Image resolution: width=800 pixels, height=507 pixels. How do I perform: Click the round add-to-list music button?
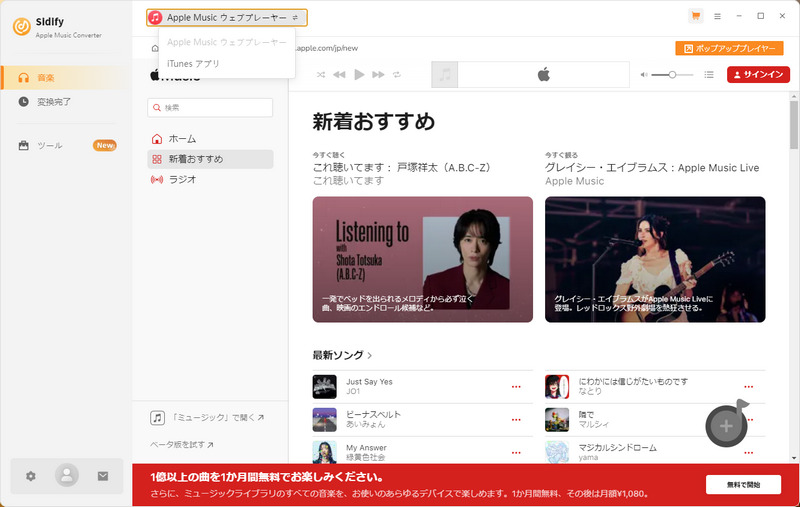pos(727,424)
